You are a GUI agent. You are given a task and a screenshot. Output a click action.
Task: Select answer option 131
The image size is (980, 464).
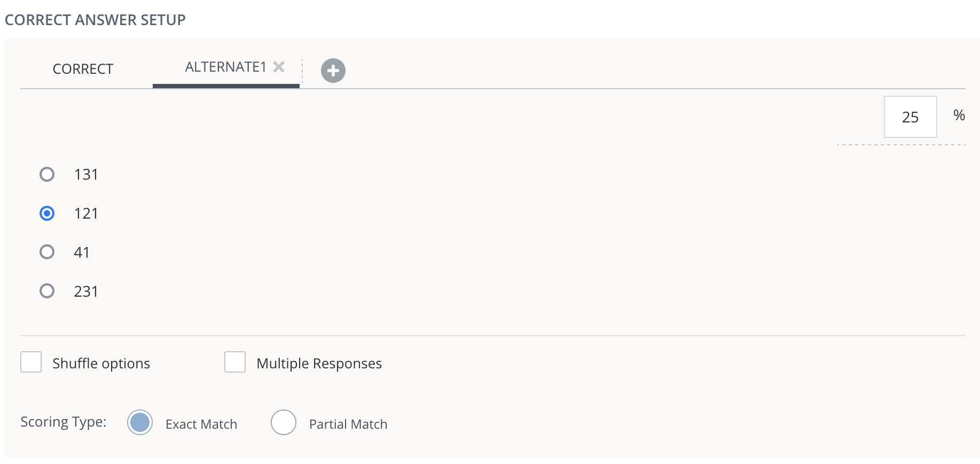tap(47, 174)
